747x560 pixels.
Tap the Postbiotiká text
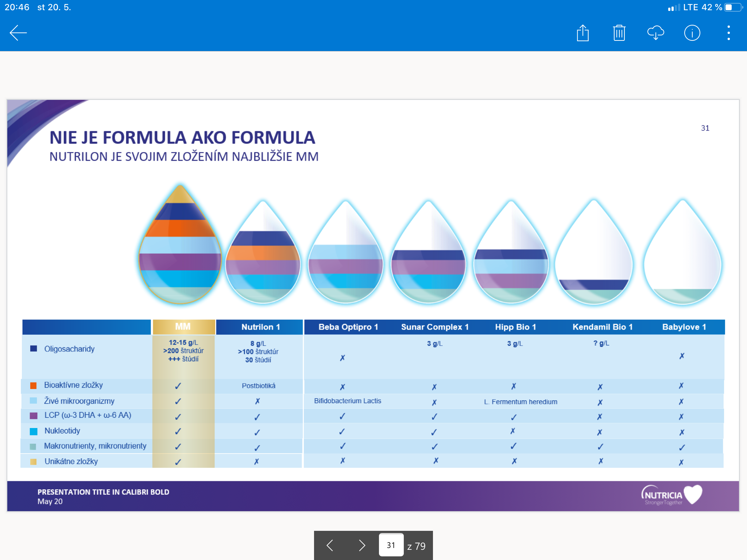coord(258,386)
